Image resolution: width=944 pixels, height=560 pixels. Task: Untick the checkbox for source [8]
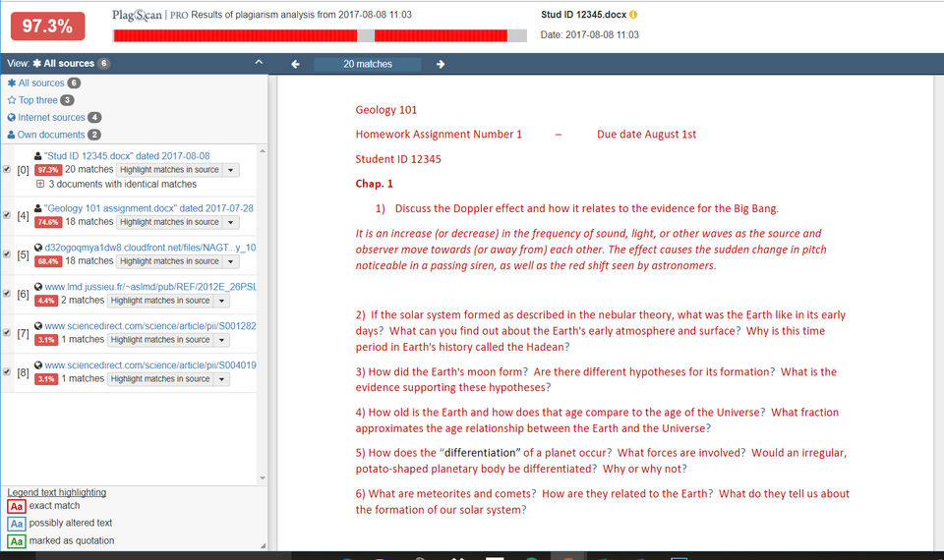click(x=7, y=371)
